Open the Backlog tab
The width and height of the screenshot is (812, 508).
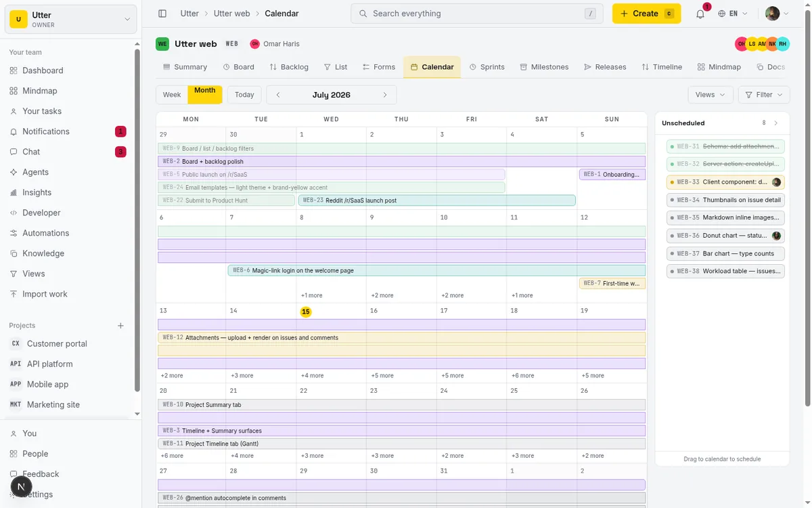[289, 67]
